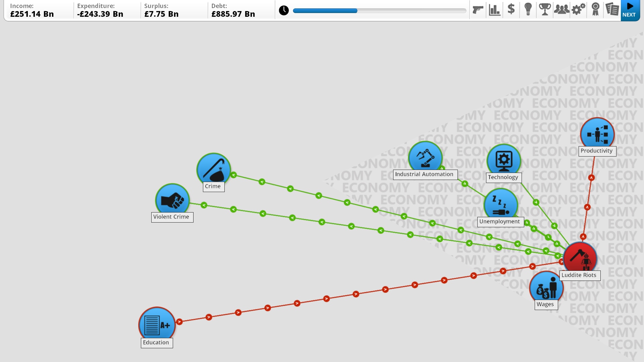Image resolution: width=644 pixels, height=362 pixels.
Task: Click the clock/timer icon in toolbar
Action: [284, 10]
